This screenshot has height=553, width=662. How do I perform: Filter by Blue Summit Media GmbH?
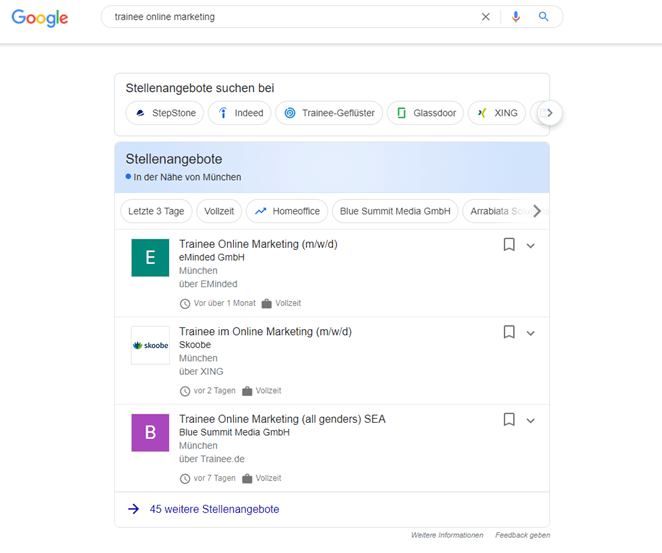pyautogui.click(x=395, y=211)
